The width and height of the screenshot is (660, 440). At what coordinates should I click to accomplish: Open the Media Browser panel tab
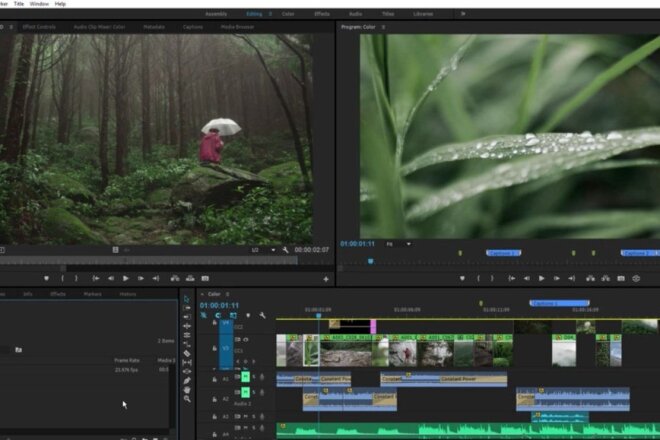click(x=237, y=27)
